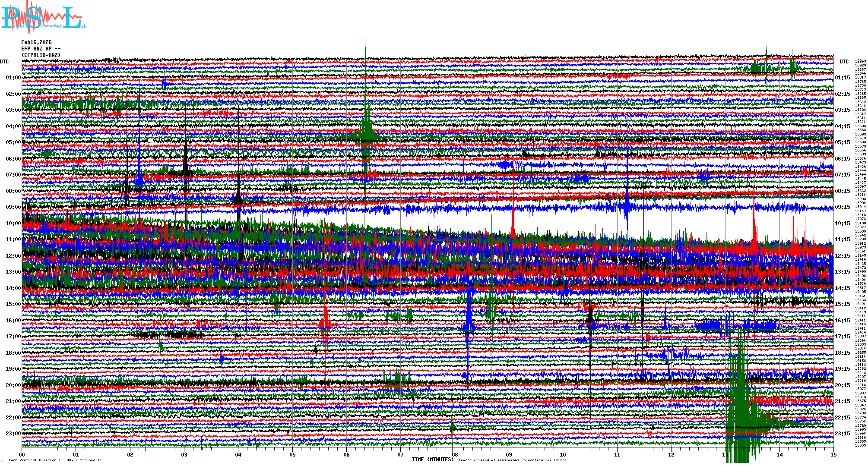Viewport: 868px width, 466px height.
Task: Select the 12:00 hour label on left
Action: pyautogui.click(x=13, y=256)
